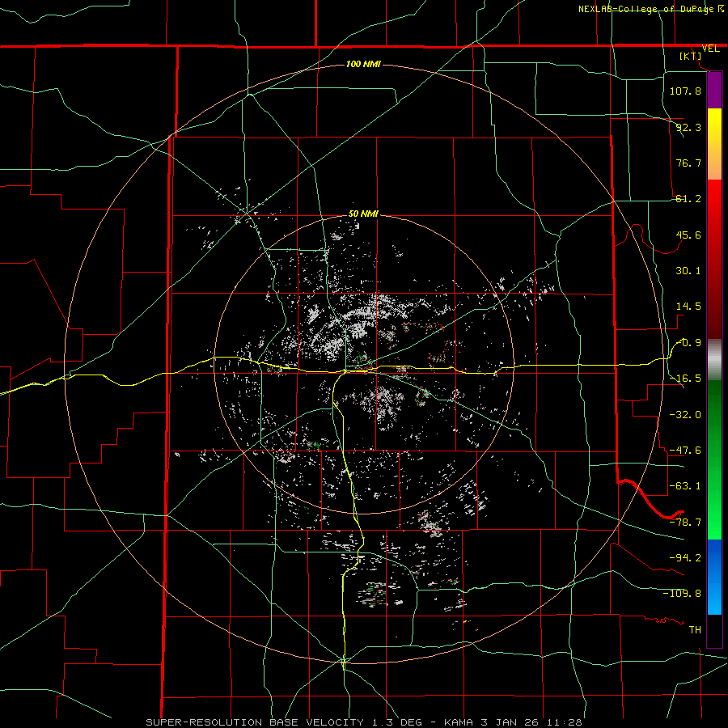Click the 61.2 legend value
728x728 pixels.
point(688,199)
